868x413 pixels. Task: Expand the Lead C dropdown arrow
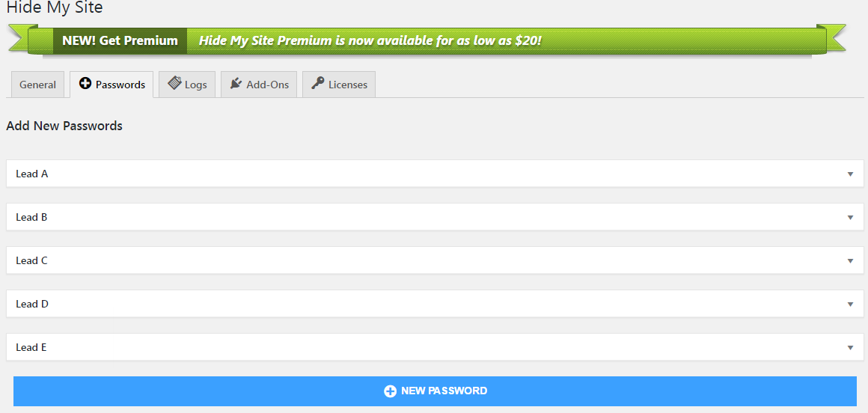(x=850, y=261)
